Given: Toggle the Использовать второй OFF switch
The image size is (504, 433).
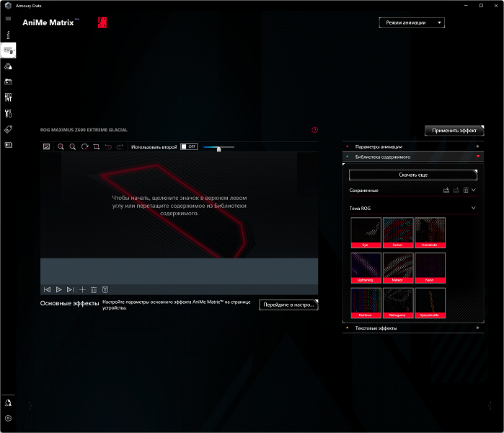Looking at the screenshot, I should tap(189, 146).
